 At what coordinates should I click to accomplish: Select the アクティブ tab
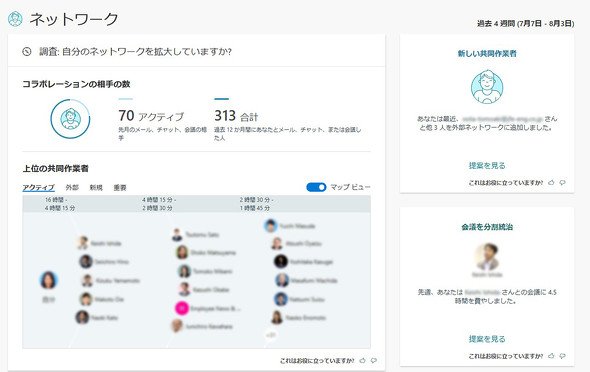(38, 187)
